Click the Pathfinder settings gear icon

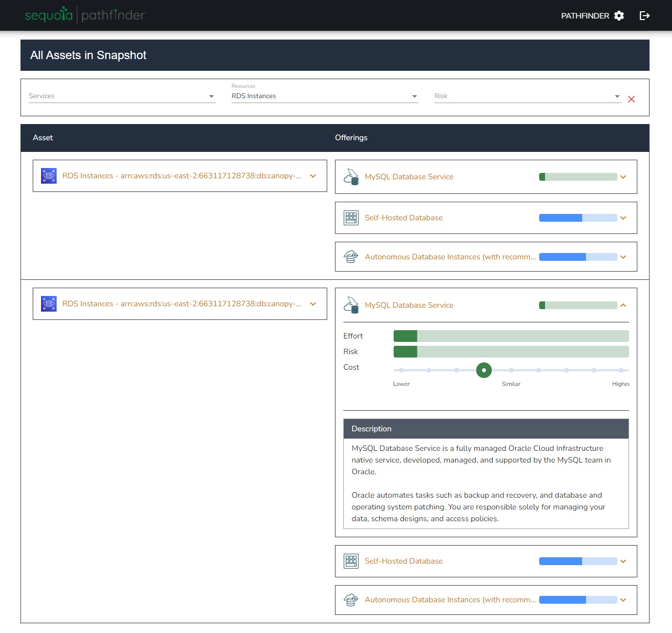[x=619, y=16]
